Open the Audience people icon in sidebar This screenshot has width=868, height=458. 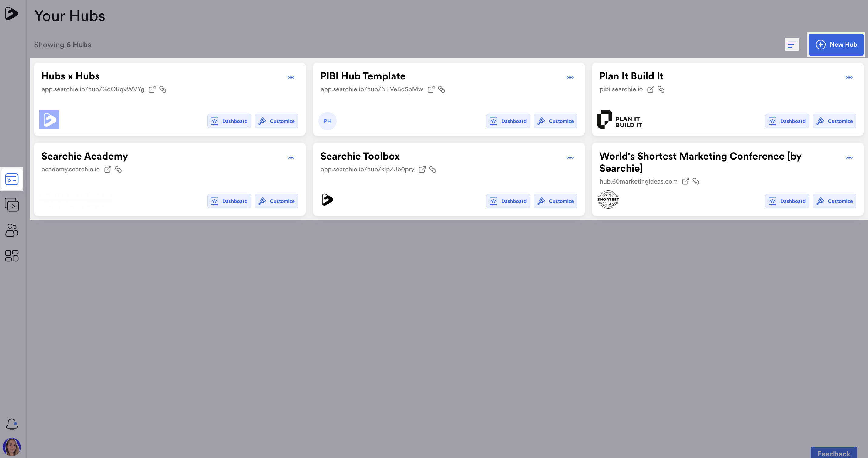pyautogui.click(x=12, y=230)
